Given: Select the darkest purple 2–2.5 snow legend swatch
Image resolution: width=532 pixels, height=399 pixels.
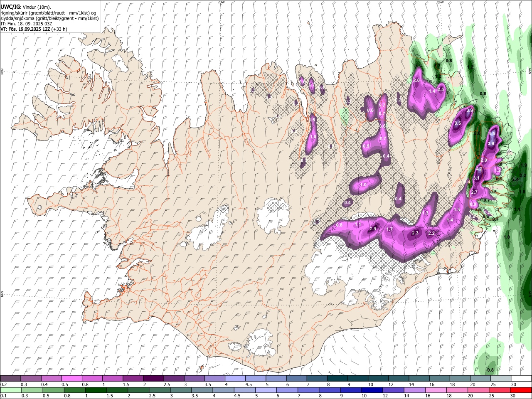Looking at the screenshot, I should [x=153, y=378].
